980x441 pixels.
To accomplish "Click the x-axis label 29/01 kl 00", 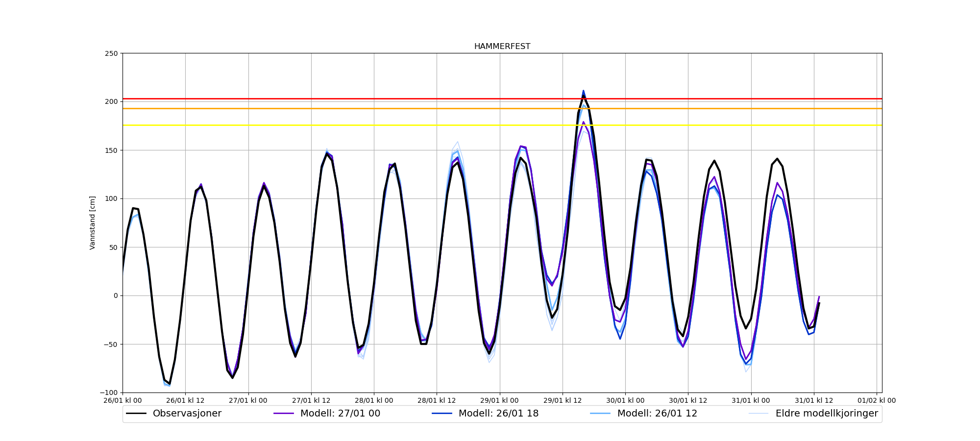I will pos(500,400).
